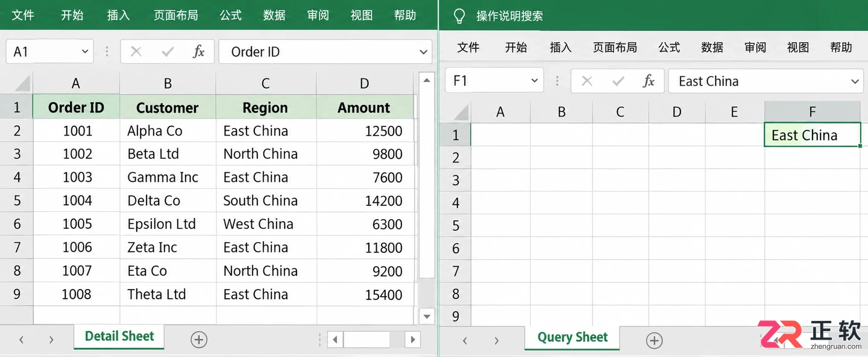This screenshot has width=868, height=357.
Task: Confirm entry with checkmark in left formula bar
Action: click(x=168, y=52)
